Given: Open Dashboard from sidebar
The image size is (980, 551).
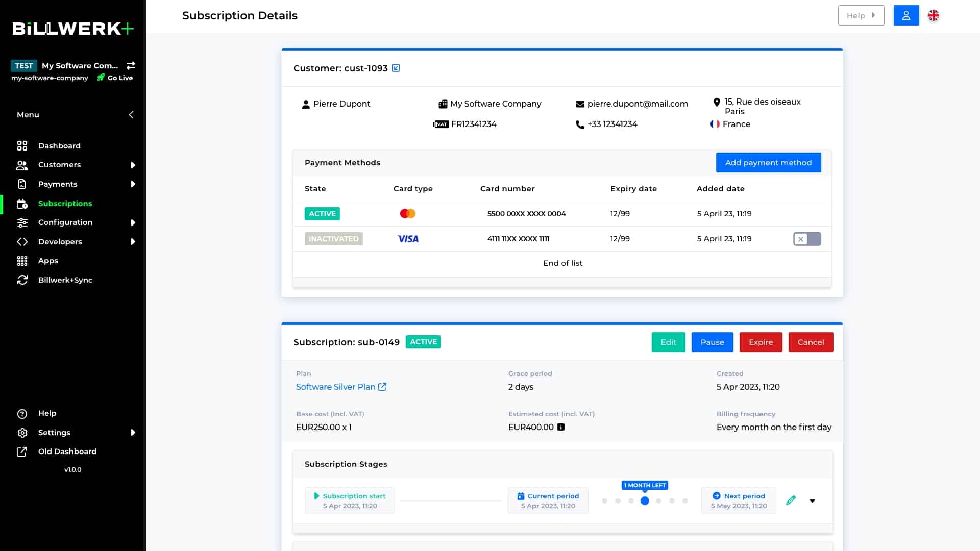Looking at the screenshot, I should (x=59, y=146).
